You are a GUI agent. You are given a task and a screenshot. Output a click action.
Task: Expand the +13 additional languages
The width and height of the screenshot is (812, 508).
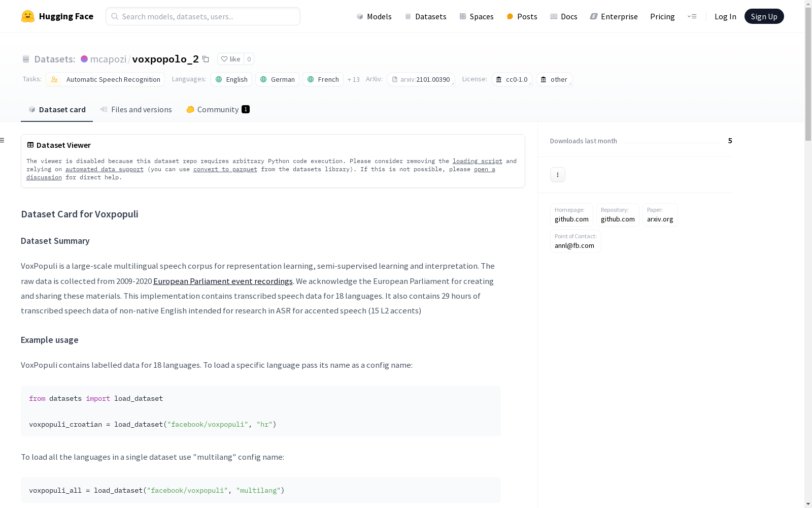point(353,80)
